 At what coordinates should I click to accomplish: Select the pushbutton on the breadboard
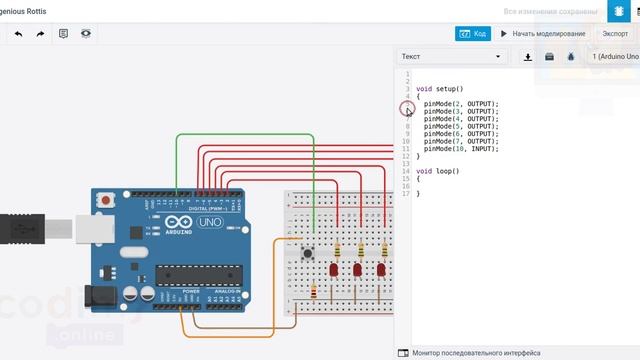[307, 253]
